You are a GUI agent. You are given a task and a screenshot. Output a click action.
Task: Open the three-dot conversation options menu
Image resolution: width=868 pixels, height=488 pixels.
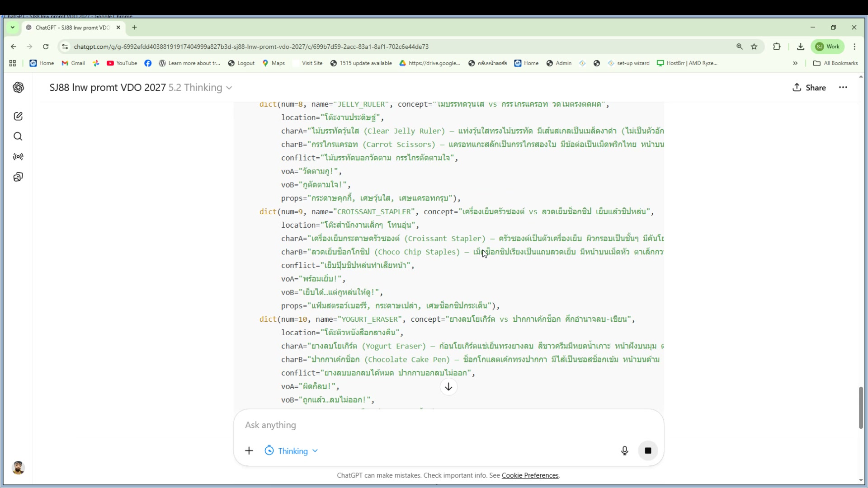click(x=843, y=88)
